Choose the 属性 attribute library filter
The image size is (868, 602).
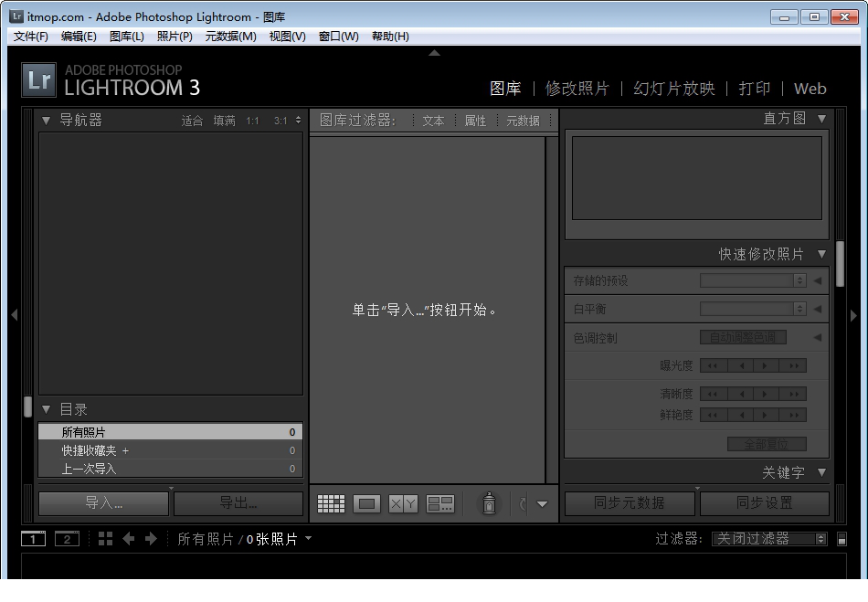[x=475, y=121]
